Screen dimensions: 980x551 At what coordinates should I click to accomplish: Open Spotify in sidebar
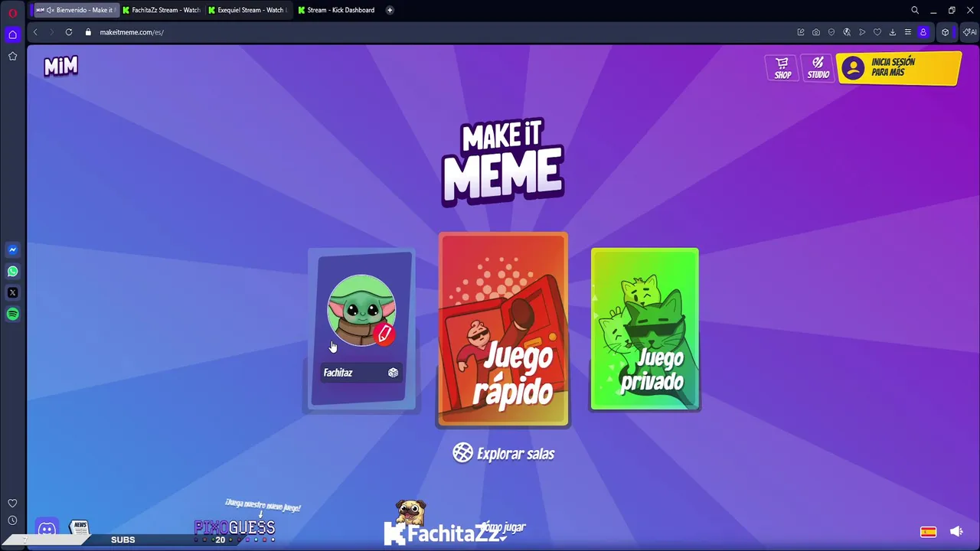[12, 314]
